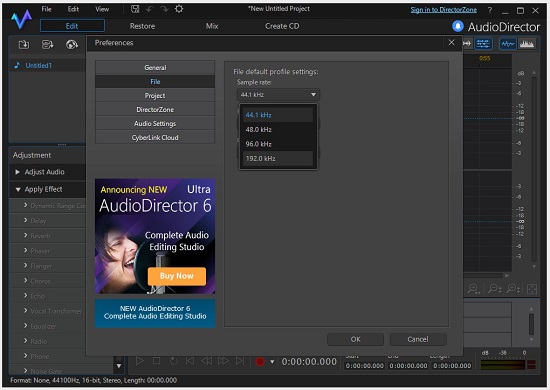Click the Sign in to DirectorZone link
The height and width of the screenshot is (390, 550).
444,10
